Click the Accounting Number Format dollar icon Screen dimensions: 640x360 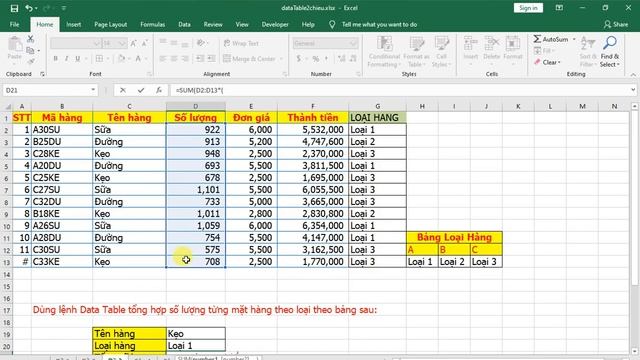[299, 59]
